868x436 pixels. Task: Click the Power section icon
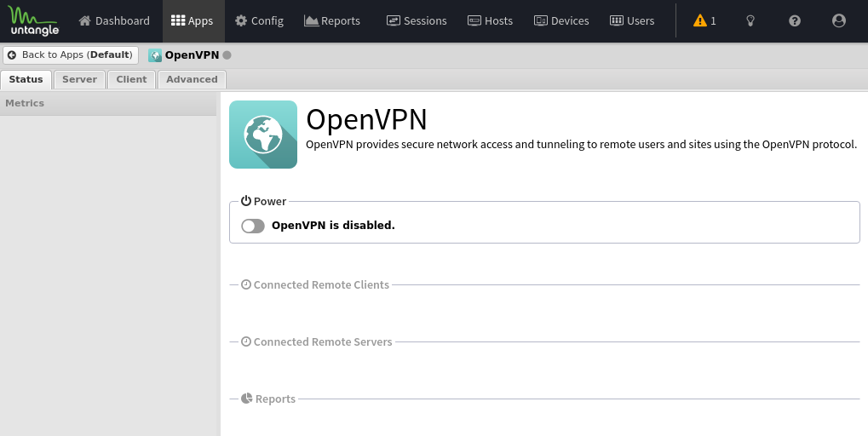point(246,201)
